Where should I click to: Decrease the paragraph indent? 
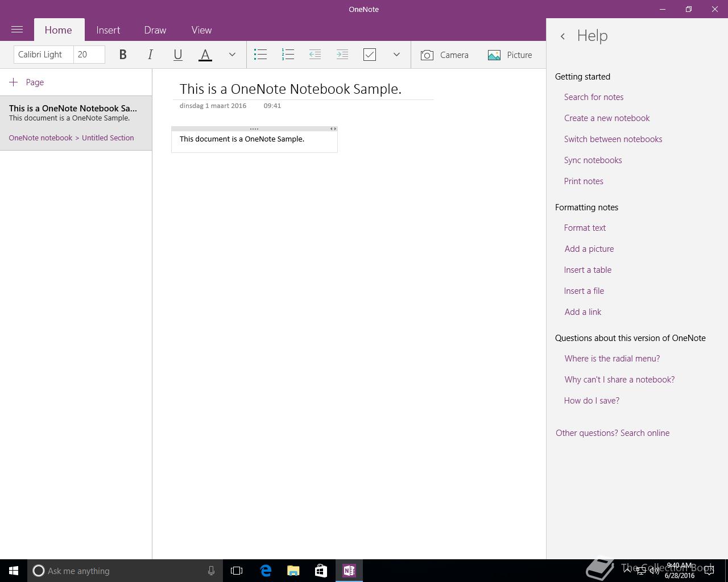315,55
